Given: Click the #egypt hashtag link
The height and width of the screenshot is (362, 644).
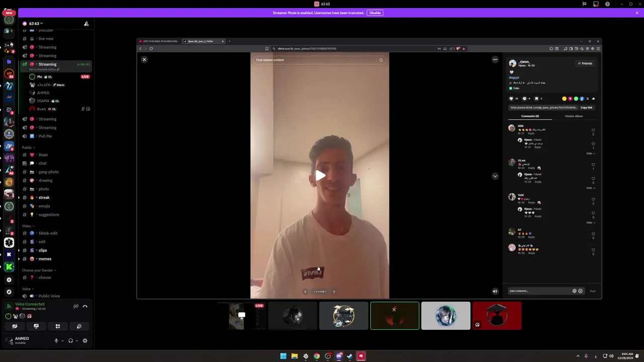Looking at the screenshot, I should pos(514,78).
